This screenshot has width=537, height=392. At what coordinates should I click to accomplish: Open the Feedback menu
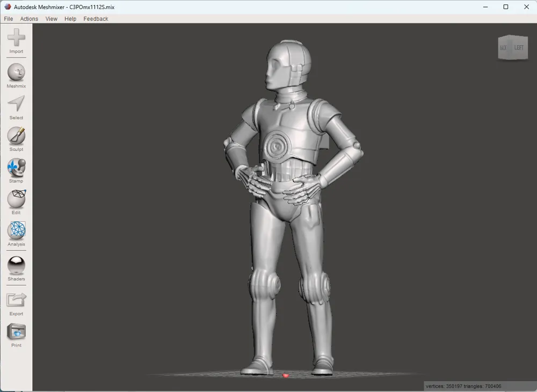pyautogui.click(x=96, y=19)
